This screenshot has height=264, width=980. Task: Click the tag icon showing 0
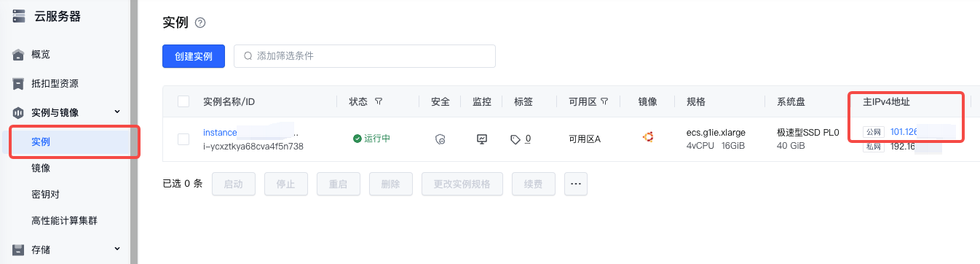[515, 139]
